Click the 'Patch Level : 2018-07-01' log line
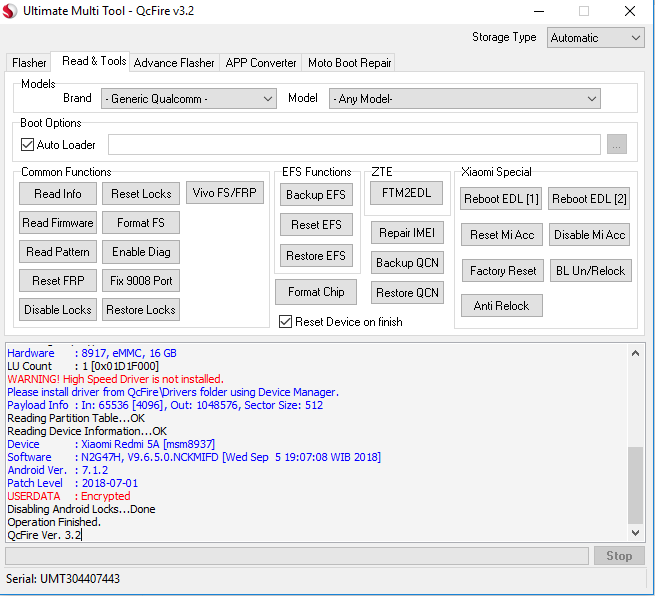This screenshot has width=655, height=596. coord(73,483)
